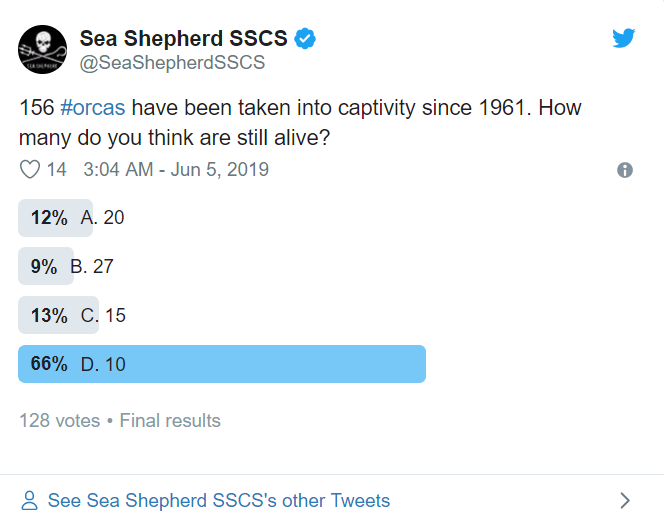Click the 128 votes final results text
664x519 pixels.
coord(120,421)
